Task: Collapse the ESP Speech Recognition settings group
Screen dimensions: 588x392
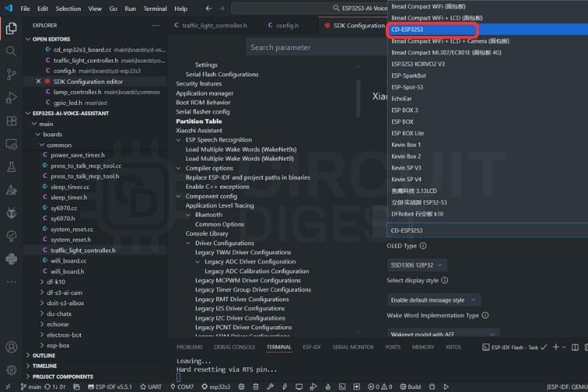Action: 179,140
